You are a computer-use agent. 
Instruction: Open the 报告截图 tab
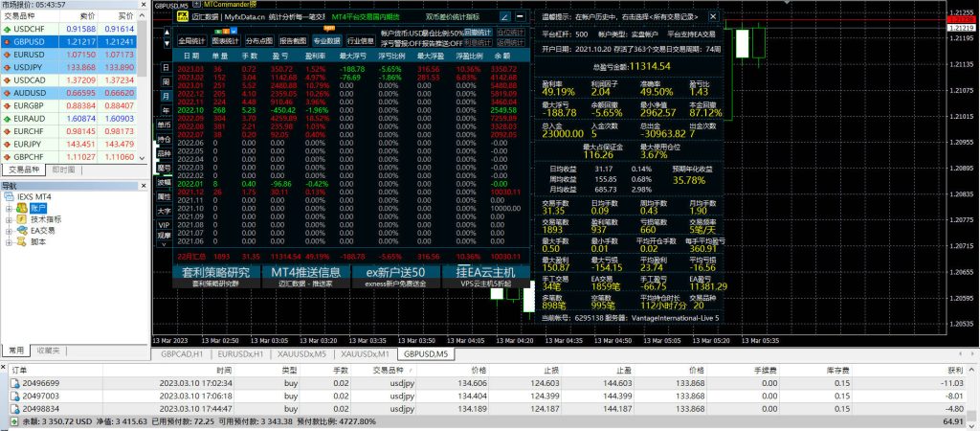(293, 41)
